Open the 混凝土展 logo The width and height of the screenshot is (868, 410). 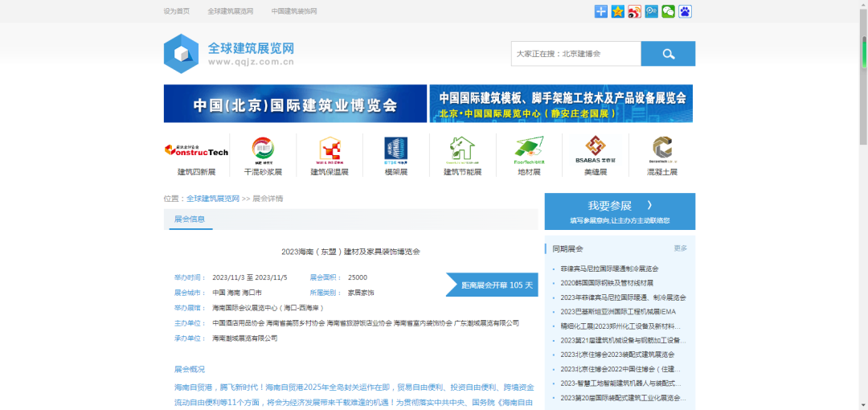coord(662,150)
